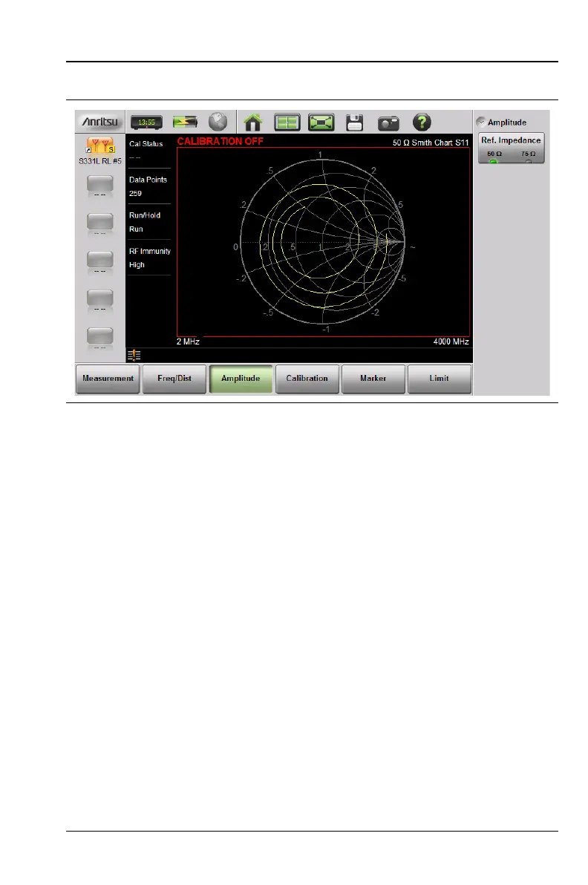Select 50 Ω reference impedance
The height and width of the screenshot is (885, 588).
494,157
